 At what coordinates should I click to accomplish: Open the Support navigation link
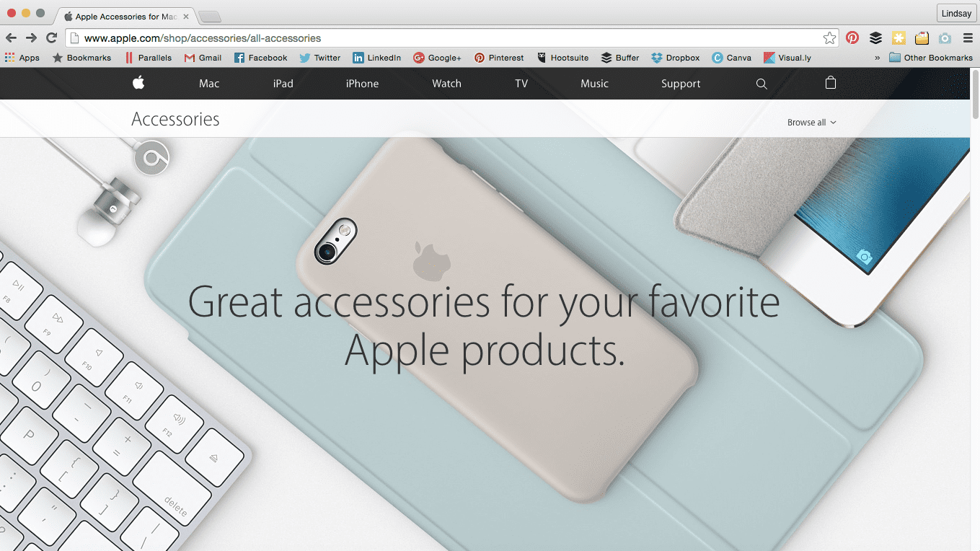click(x=681, y=84)
